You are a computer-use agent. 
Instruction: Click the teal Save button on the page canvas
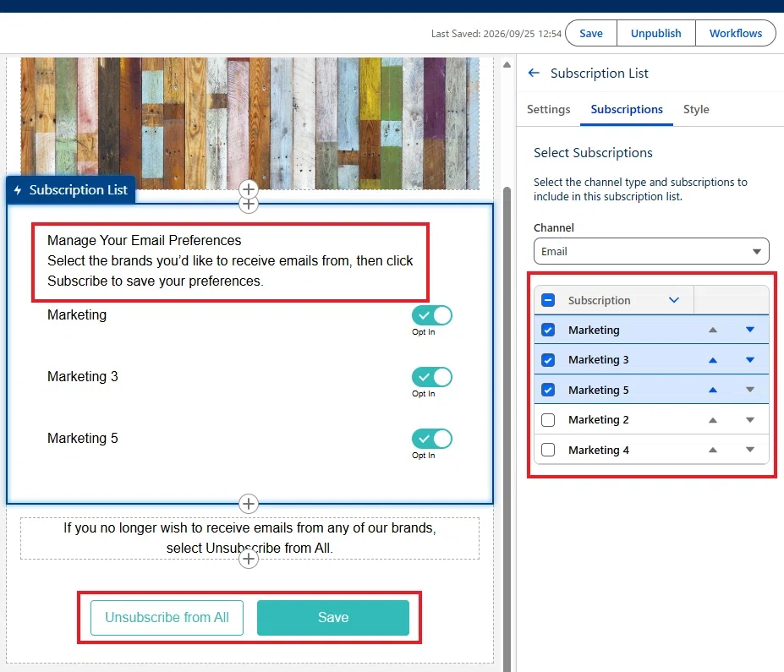tap(333, 618)
